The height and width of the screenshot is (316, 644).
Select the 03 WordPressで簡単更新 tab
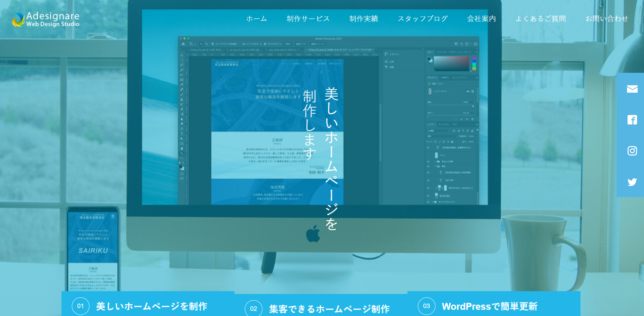[494, 306]
